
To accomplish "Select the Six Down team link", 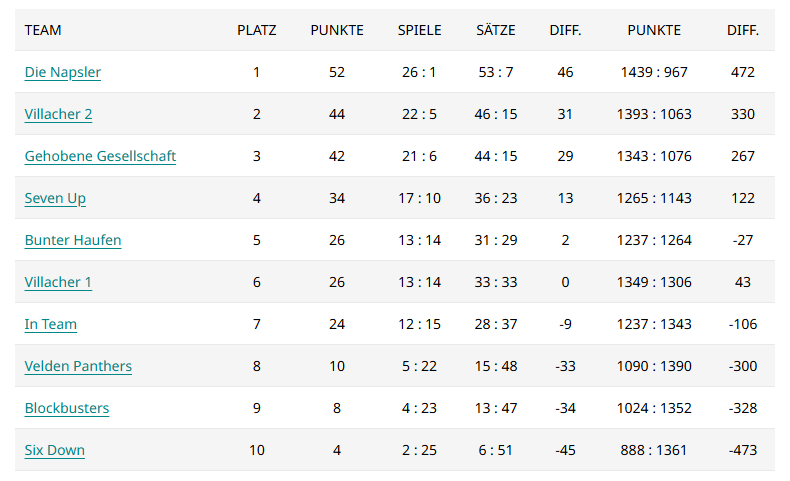I will (x=54, y=450).
